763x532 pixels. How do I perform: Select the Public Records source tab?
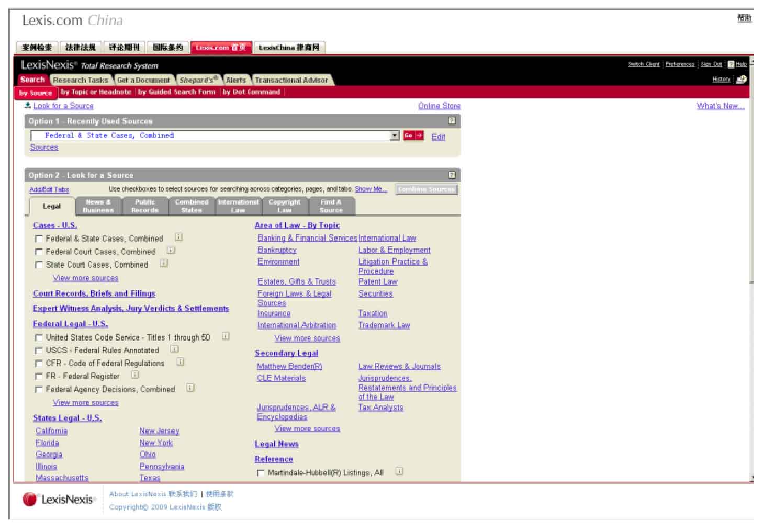[145, 206]
